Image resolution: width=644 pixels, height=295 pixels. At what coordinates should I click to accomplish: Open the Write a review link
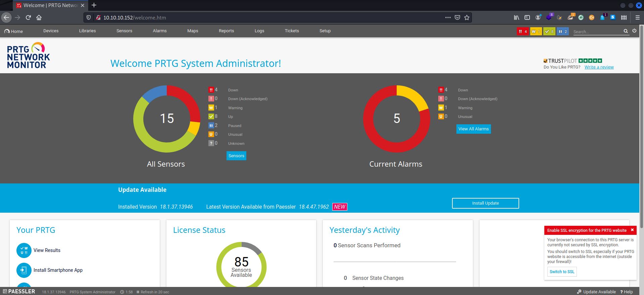[x=599, y=67]
